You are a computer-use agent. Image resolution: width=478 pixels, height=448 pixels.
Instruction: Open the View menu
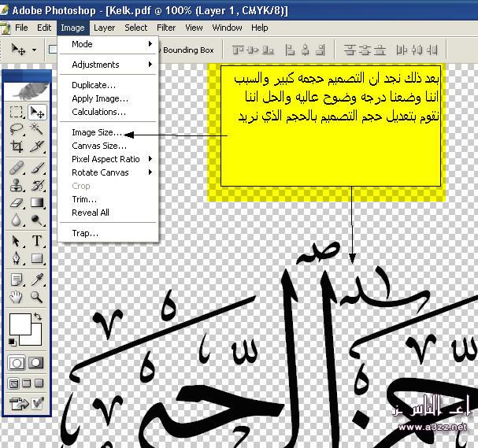pyautogui.click(x=194, y=28)
